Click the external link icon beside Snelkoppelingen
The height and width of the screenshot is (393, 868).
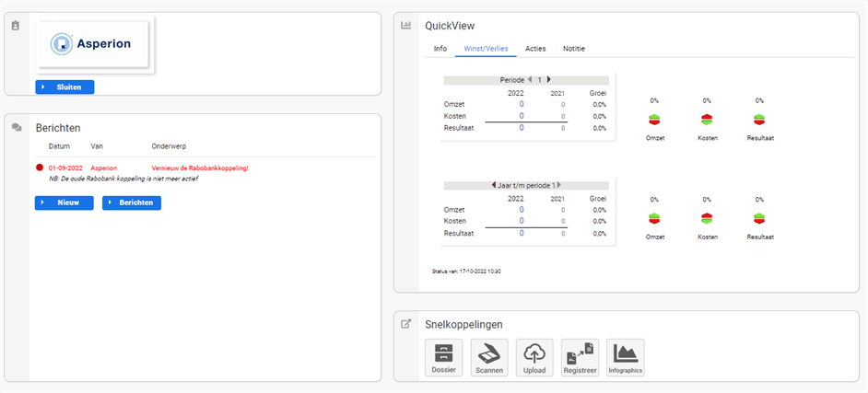pos(405,324)
